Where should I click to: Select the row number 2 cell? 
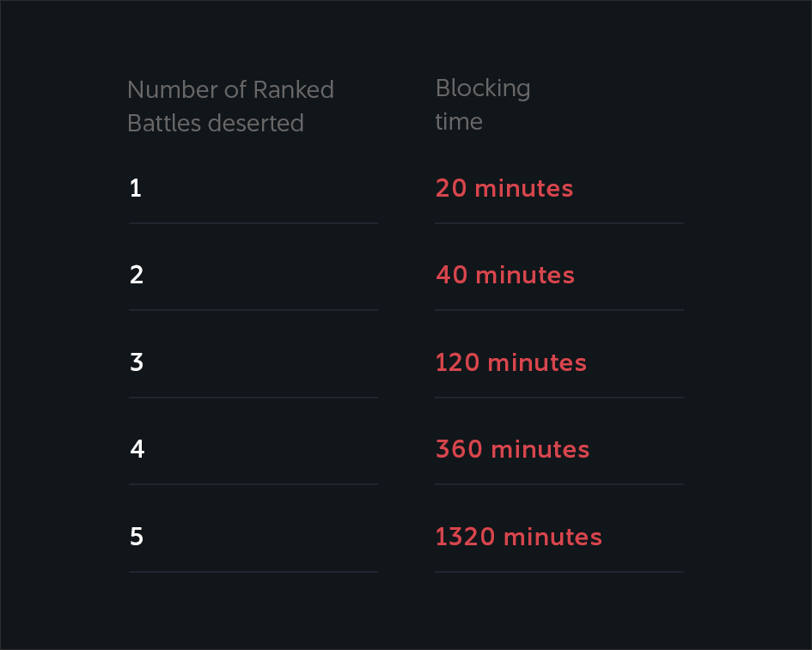[137, 276]
